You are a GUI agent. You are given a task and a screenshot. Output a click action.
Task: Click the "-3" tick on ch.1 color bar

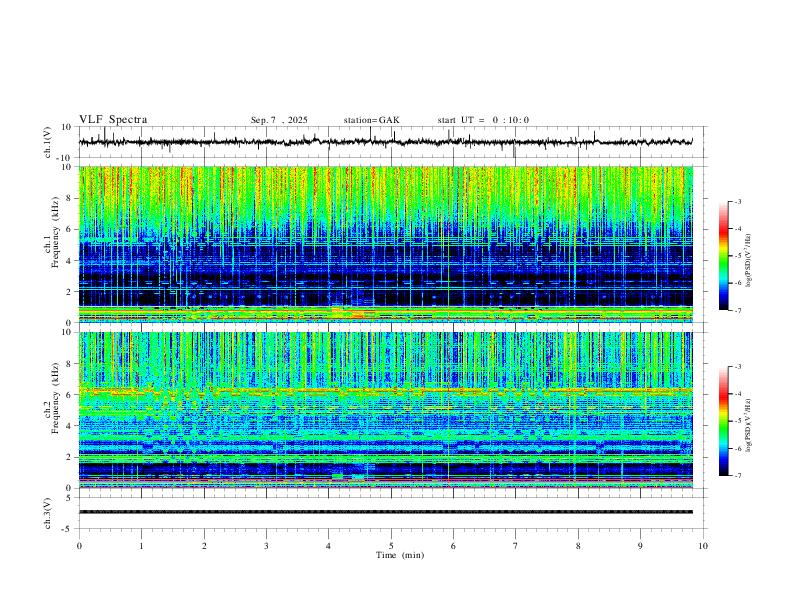[738, 201]
